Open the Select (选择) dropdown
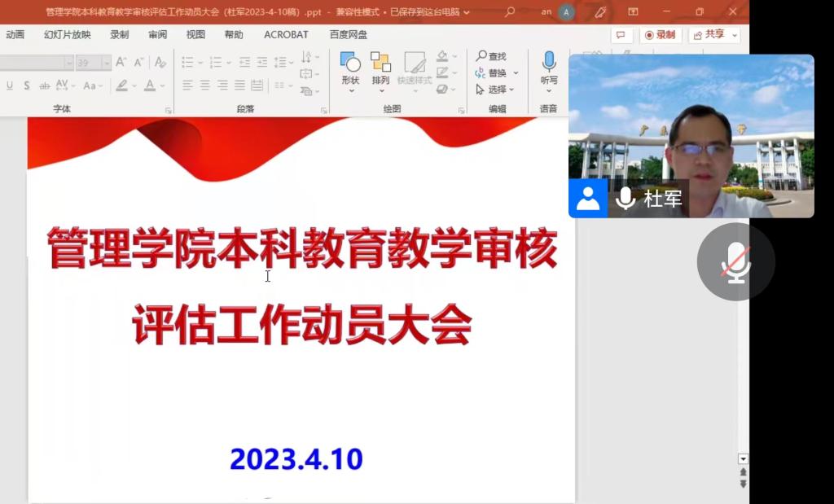The width and height of the screenshot is (834, 504). tap(496, 90)
